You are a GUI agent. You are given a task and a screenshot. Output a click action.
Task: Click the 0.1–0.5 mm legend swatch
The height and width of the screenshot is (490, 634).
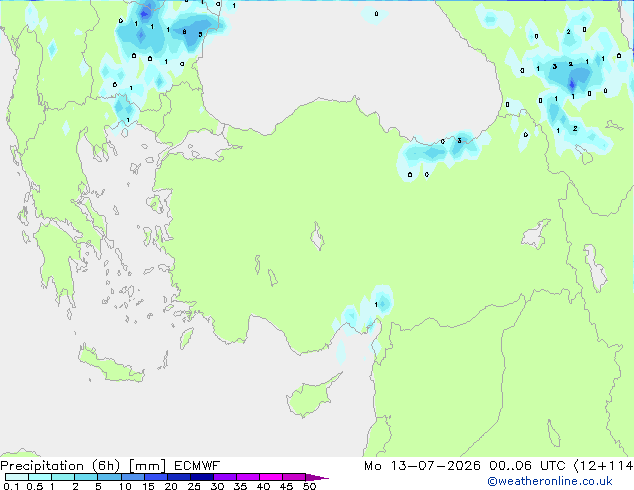coord(17,477)
